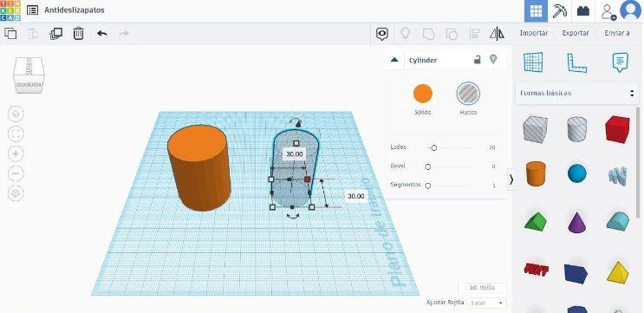
Task: Open the Formas básicas dropdown
Action: 576,94
